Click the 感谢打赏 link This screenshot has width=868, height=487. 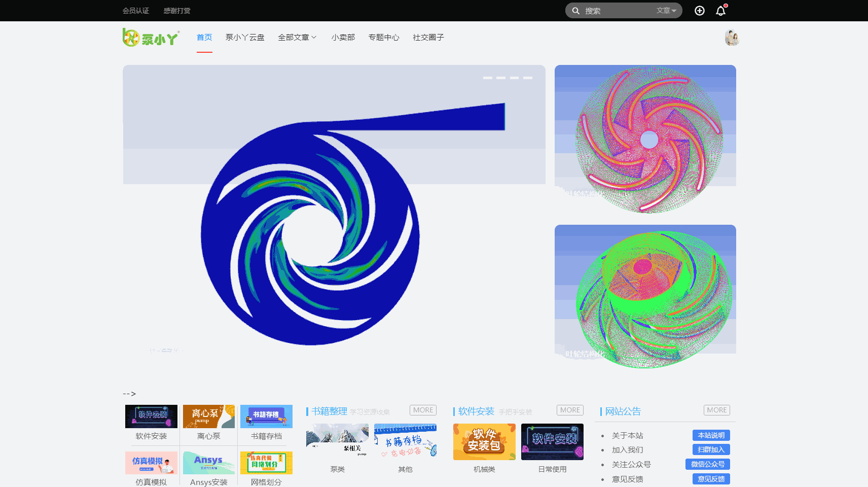tap(177, 11)
